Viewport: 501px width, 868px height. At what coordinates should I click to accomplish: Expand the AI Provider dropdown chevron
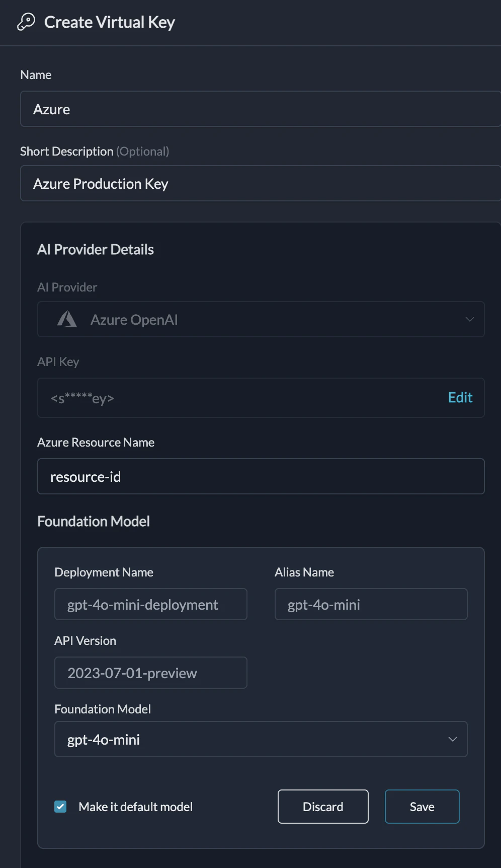coord(469,319)
